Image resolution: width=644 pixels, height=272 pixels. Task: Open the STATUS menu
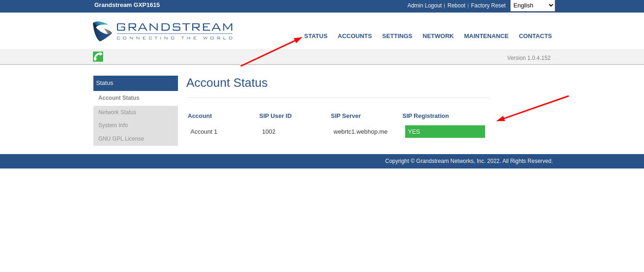click(x=316, y=36)
